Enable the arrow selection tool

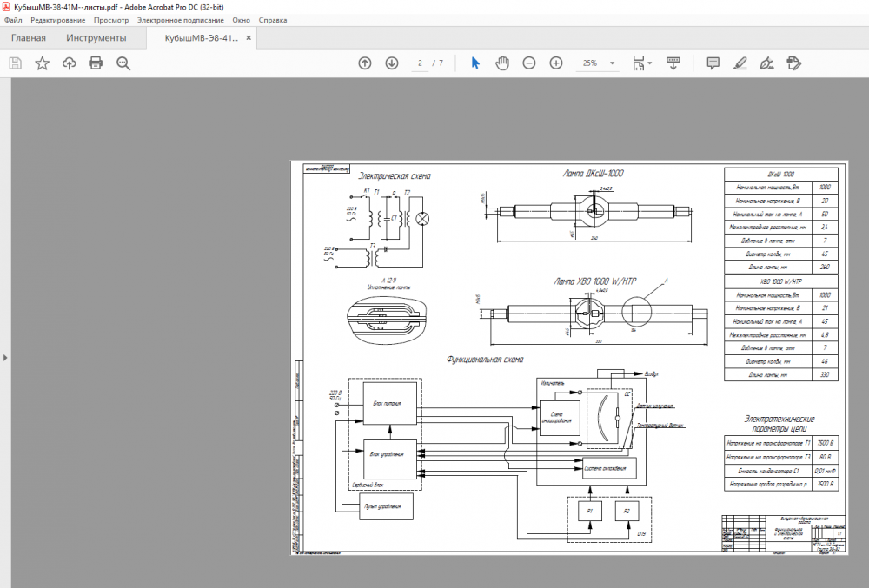475,63
